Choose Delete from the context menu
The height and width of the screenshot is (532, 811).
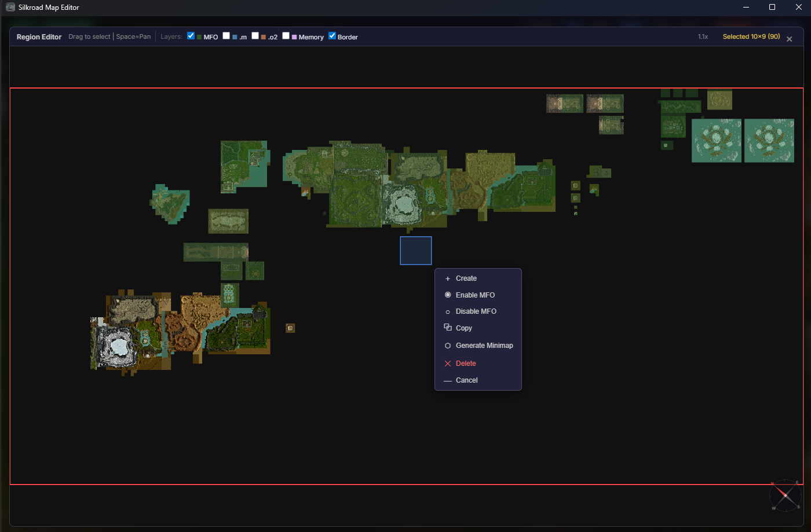tap(478, 364)
